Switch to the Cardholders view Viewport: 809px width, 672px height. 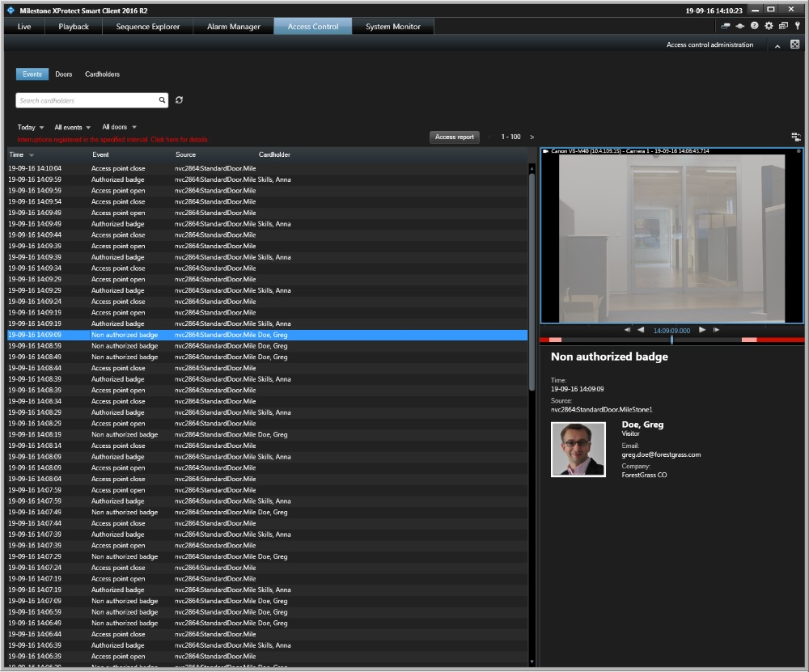click(x=102, y=74)
